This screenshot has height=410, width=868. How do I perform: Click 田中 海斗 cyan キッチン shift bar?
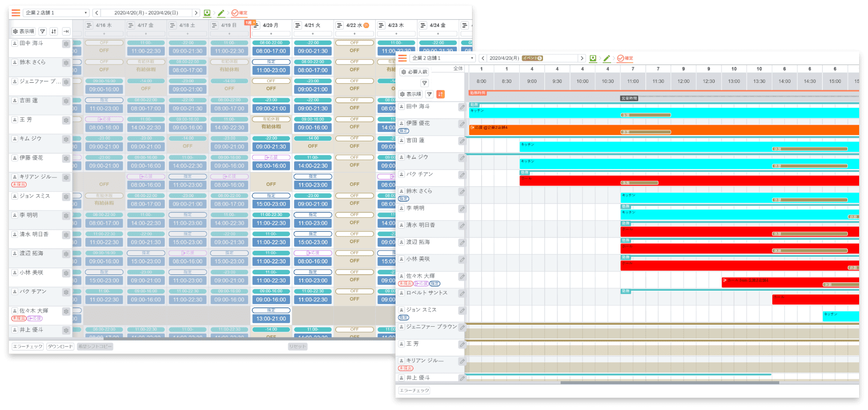[664, 112]
